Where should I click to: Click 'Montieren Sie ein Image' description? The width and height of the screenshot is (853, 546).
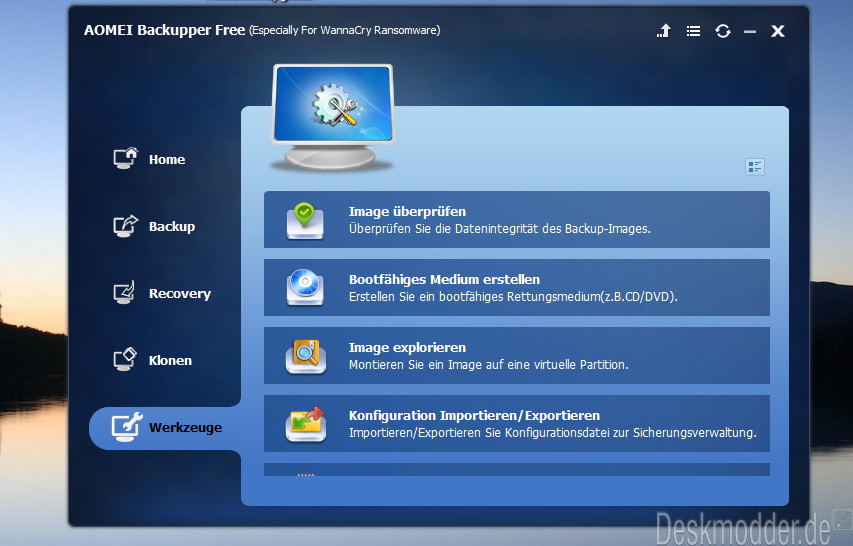[489, 365]
